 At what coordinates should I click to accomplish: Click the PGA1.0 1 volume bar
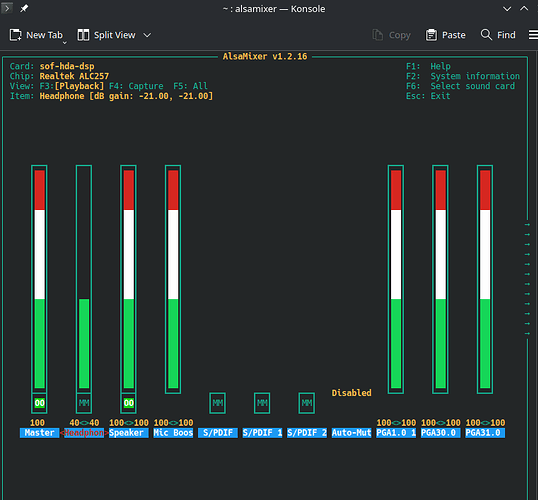396,279
